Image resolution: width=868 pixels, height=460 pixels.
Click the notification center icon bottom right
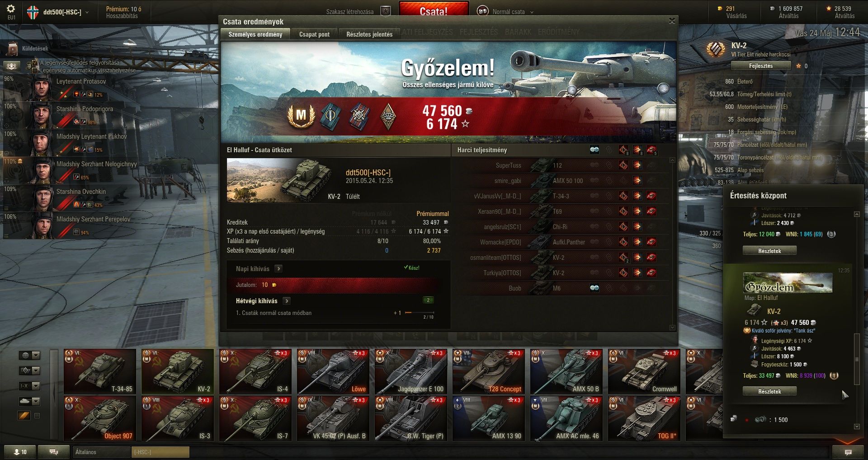click(848, 452)
